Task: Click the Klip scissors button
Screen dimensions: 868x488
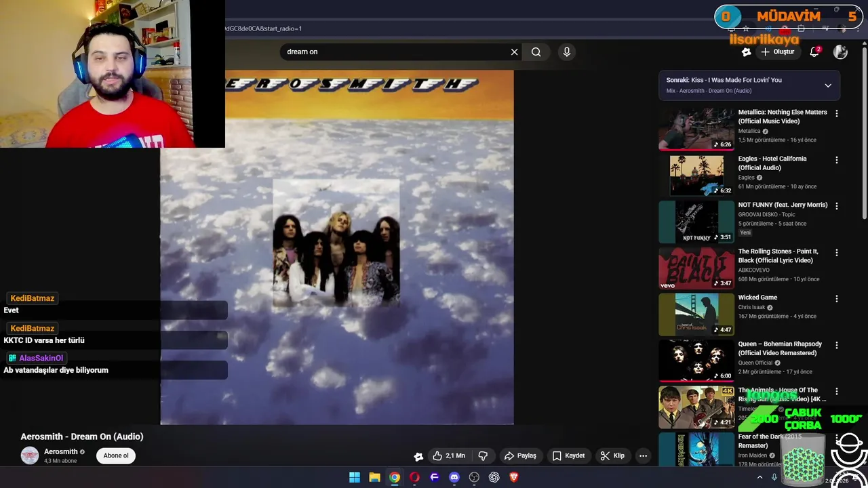Action: tap(612, 456)
